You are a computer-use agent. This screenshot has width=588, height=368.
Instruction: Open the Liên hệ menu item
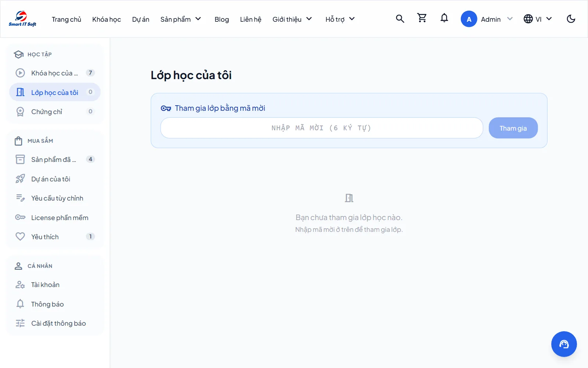[x=251, y=19]
